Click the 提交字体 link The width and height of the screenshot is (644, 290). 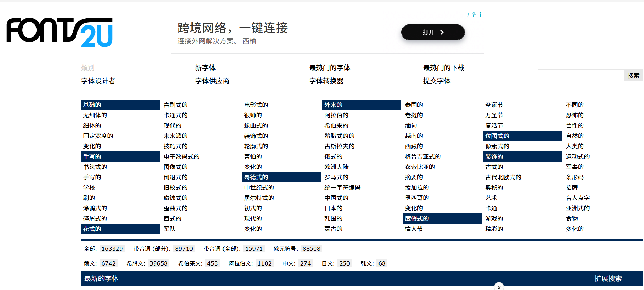[437, 81]
